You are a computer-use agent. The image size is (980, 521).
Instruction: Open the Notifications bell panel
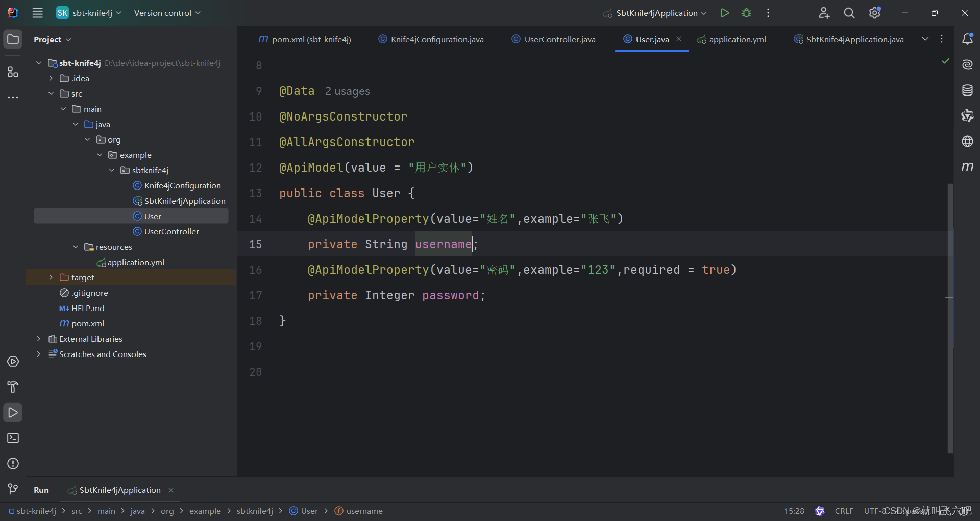(968, 38)
